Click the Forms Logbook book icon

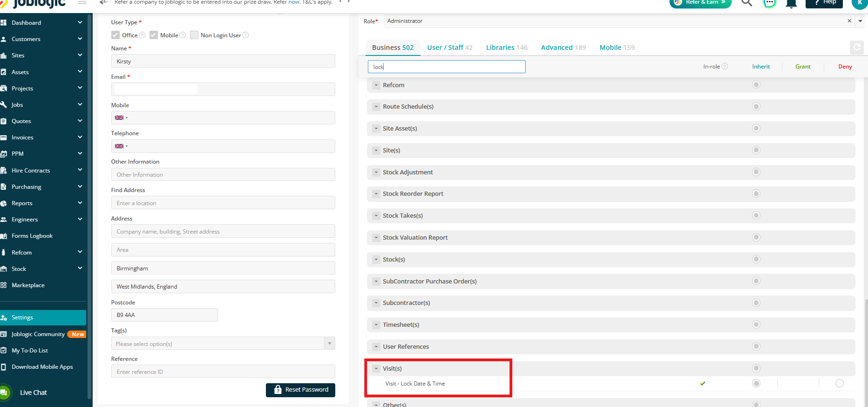[x=3, y=236]
